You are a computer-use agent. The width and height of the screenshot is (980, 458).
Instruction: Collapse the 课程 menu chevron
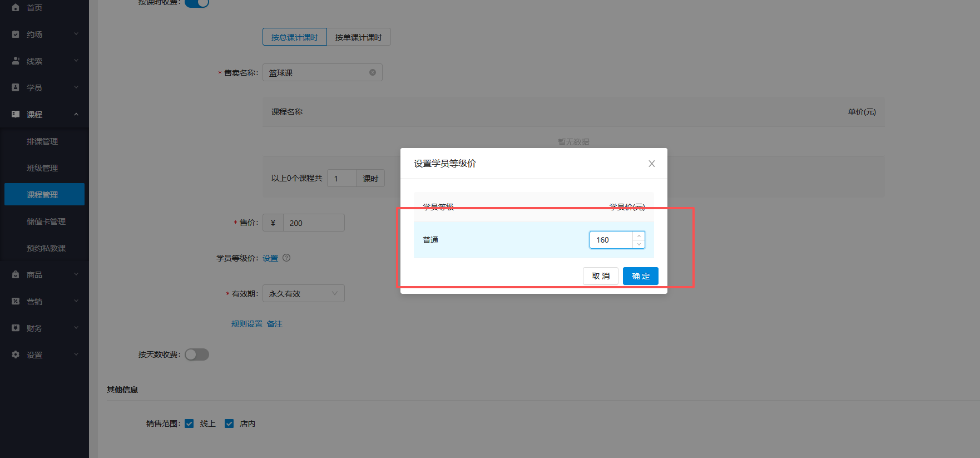(76, 114)
